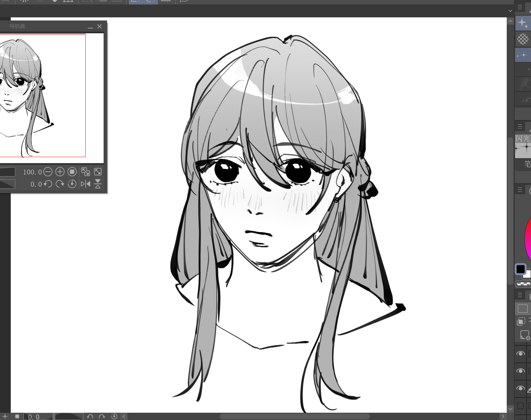The image size is (531, 420).
Task: Select the black main color swatch
Action: click(520, 269)
